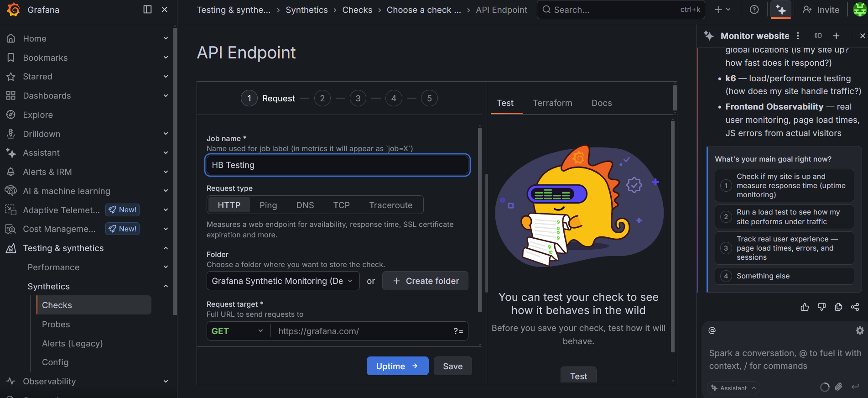Image resolution: width=868 pixels, height=398 pixels.
Task: Open Probes in the Synthetics menu
Action: 56,325
